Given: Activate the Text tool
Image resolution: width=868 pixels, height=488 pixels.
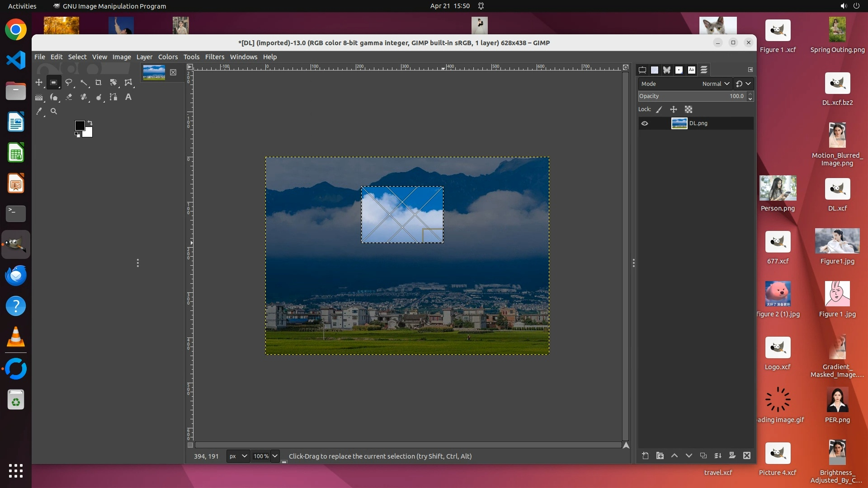Looking at the screenshot, I should pos(128,97).
